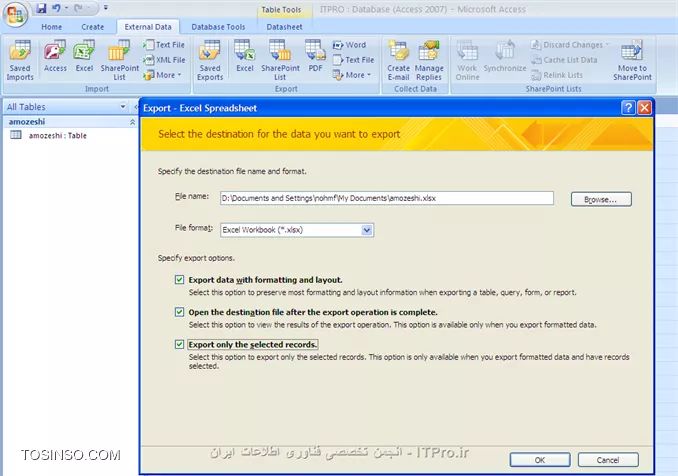Screen dimensions: 678x476
Task: Click the File name field
Action: [x=387, y=198]
